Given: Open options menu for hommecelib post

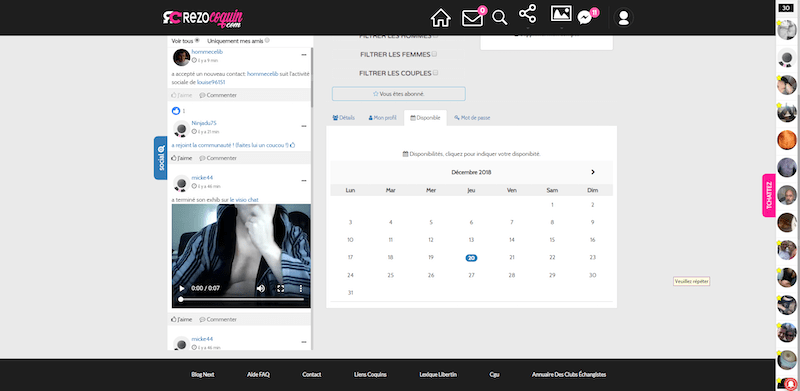Looking at the screenshot, I should (x=304, y=54).
